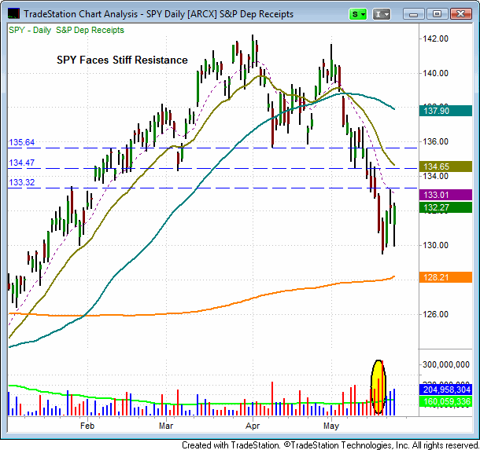The height and width of the screenshot is (450, 480).
Task: Click the blue 204,958,304 volume tag
Action: tap(446, 389)
